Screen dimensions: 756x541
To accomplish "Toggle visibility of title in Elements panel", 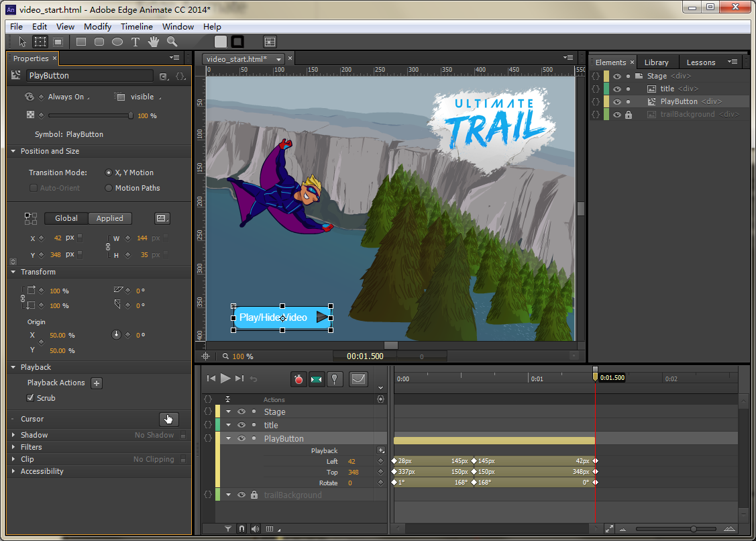I will pyautogui.click(x=617, y=89).
